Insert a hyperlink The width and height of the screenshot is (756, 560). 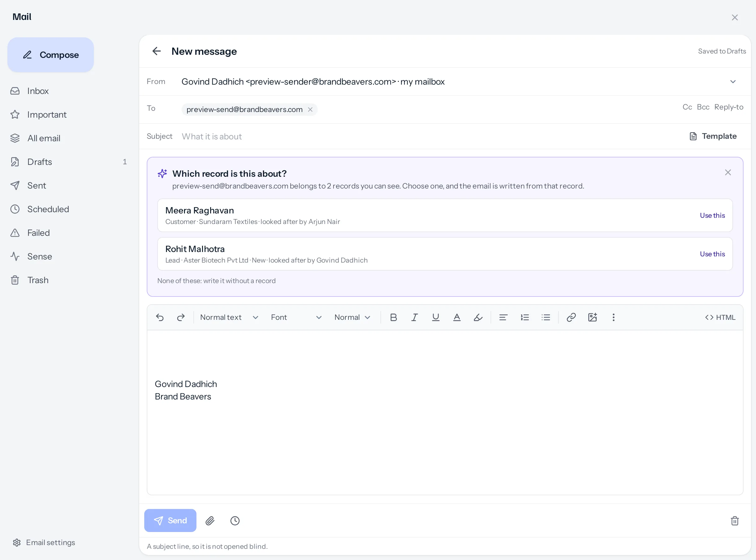pos(571,317)
